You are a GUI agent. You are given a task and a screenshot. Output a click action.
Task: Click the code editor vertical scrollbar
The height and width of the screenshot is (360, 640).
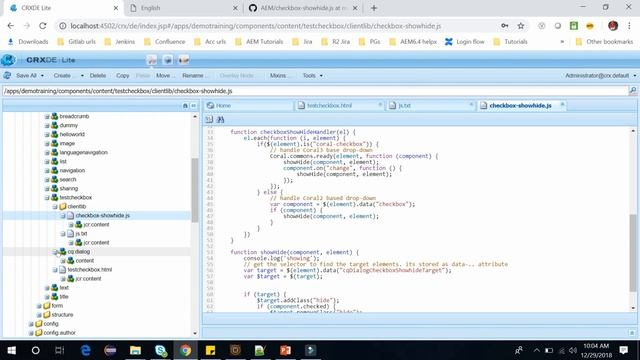633,253
